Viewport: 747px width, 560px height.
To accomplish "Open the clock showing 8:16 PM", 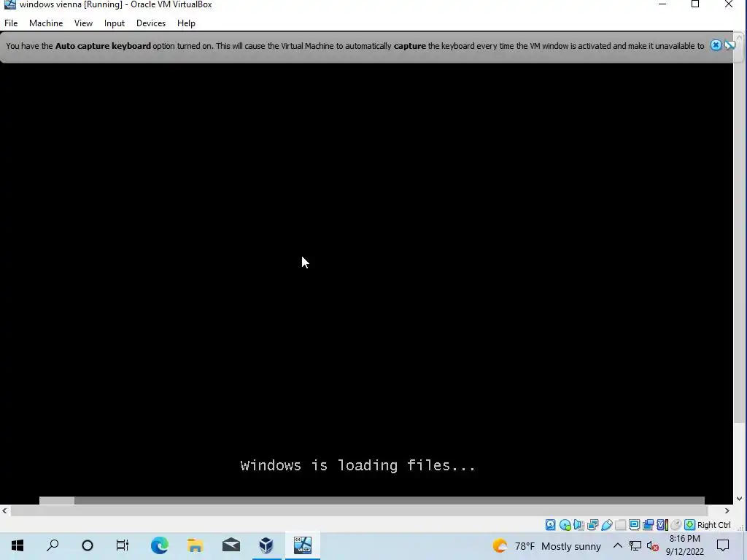I will coord(684,545).
